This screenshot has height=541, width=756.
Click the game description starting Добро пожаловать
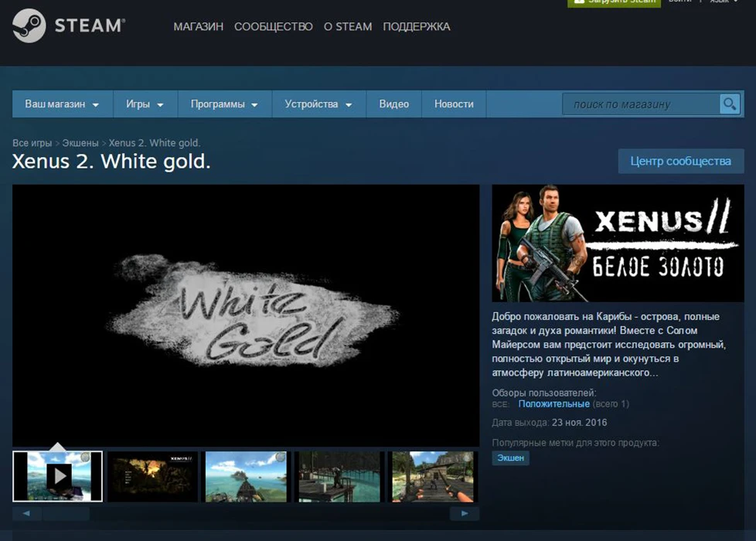coord(609,344)
